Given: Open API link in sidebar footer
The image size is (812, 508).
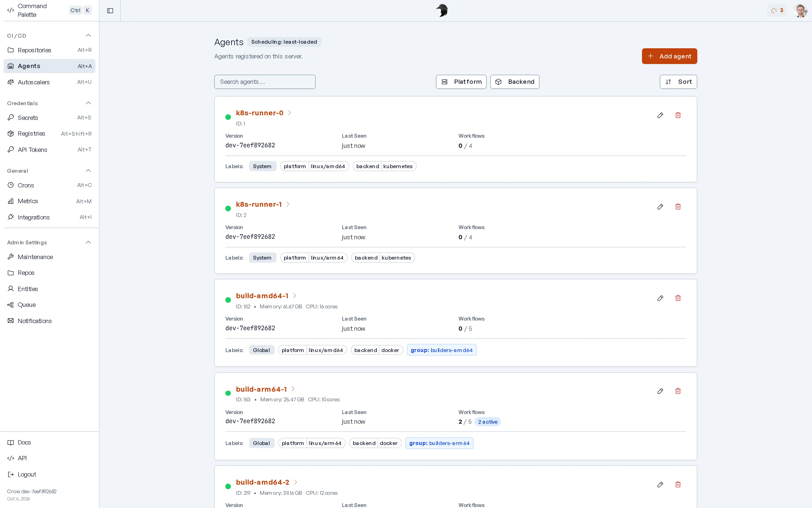Looking at the screenshot, I should [49, 458].
